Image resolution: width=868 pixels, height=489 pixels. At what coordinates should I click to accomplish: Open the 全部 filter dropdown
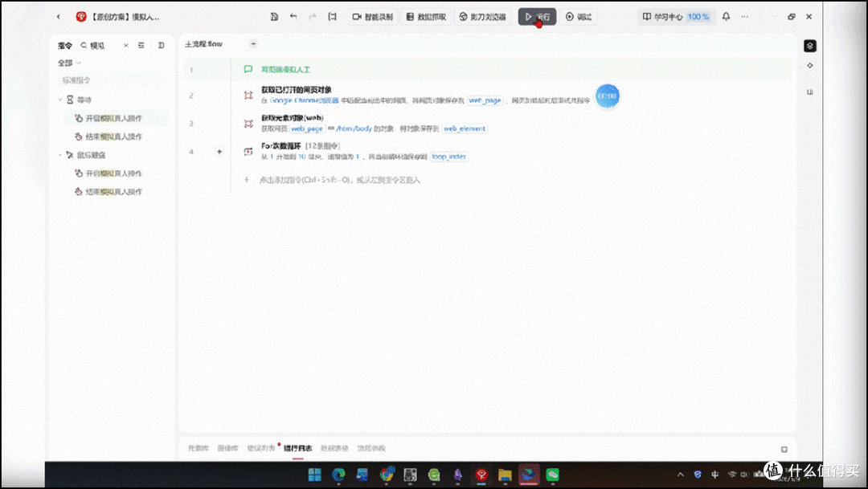click(x=69, y=63)
